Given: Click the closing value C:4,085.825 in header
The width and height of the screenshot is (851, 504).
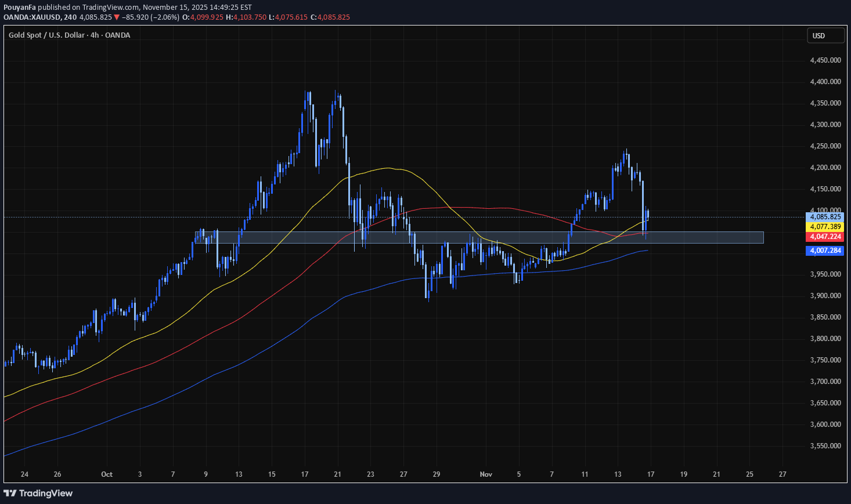Looking at the screenshot, I should pyautogui.click(x=330, y=17).
